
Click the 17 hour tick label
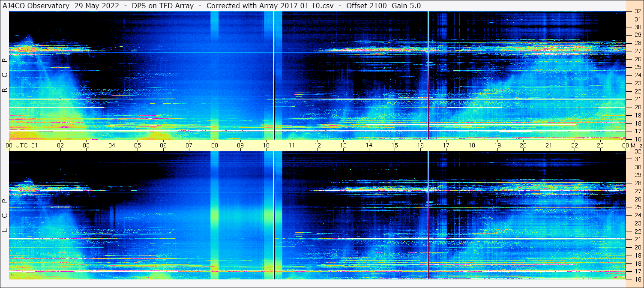(x=446, y=145)
